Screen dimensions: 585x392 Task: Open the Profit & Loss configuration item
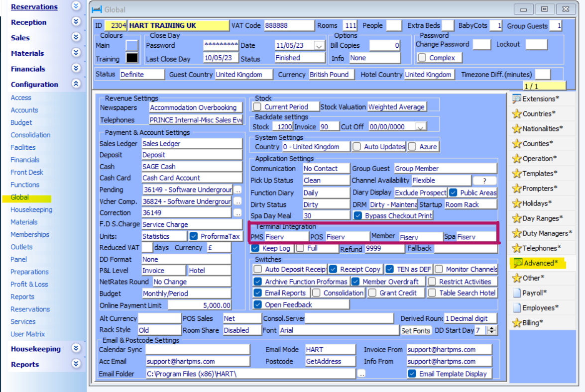tap(29, 285)
